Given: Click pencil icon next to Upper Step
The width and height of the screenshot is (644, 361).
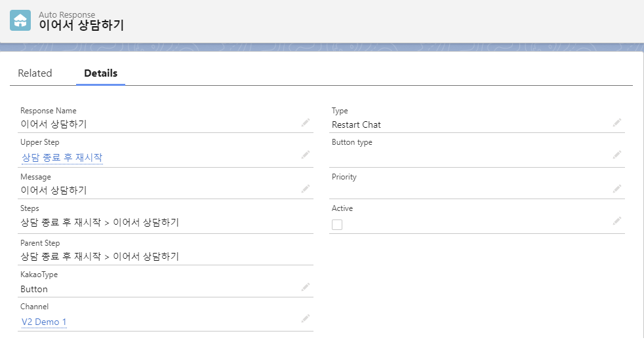Looking at the screenshot, I should 305,155.
